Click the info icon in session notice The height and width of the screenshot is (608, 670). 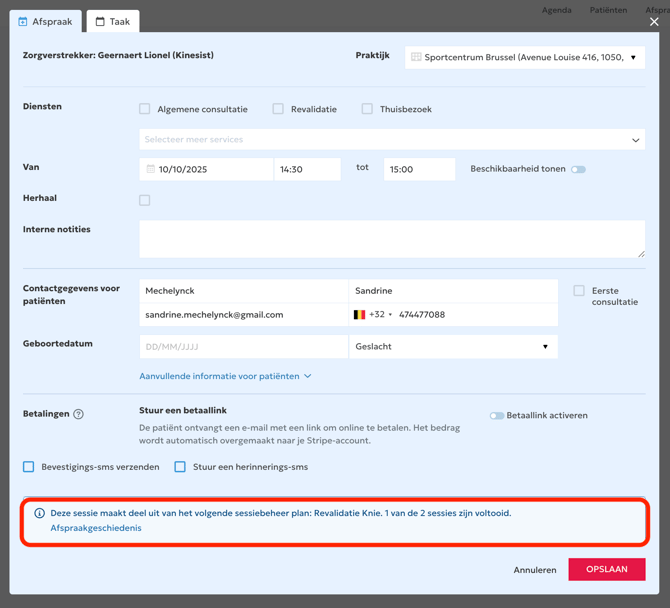40,513
